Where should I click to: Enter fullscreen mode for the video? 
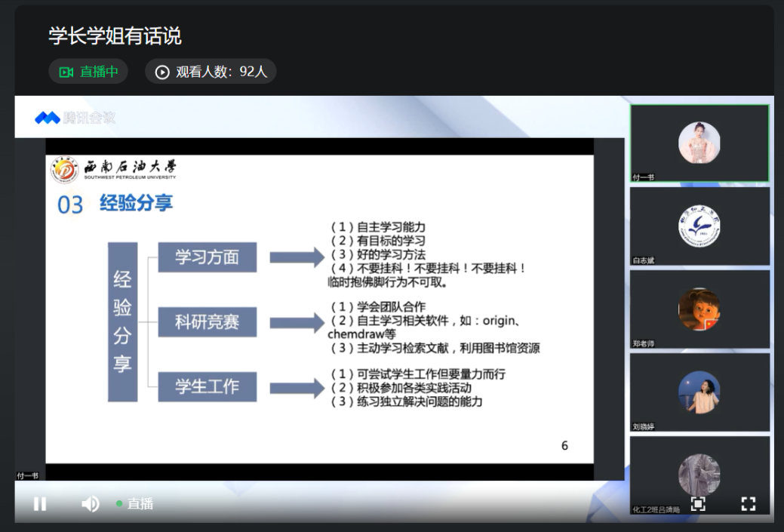748,503
